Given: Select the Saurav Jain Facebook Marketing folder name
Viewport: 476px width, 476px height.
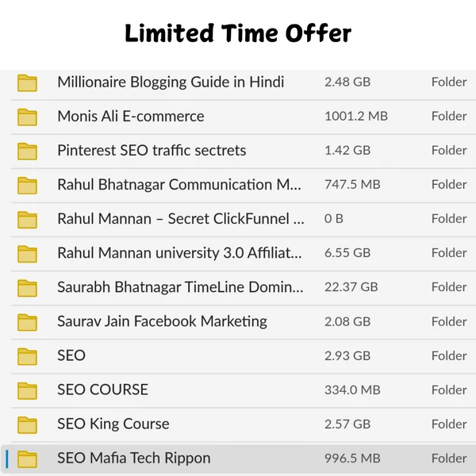Looking at the screenshot, I should coord(162,321).
